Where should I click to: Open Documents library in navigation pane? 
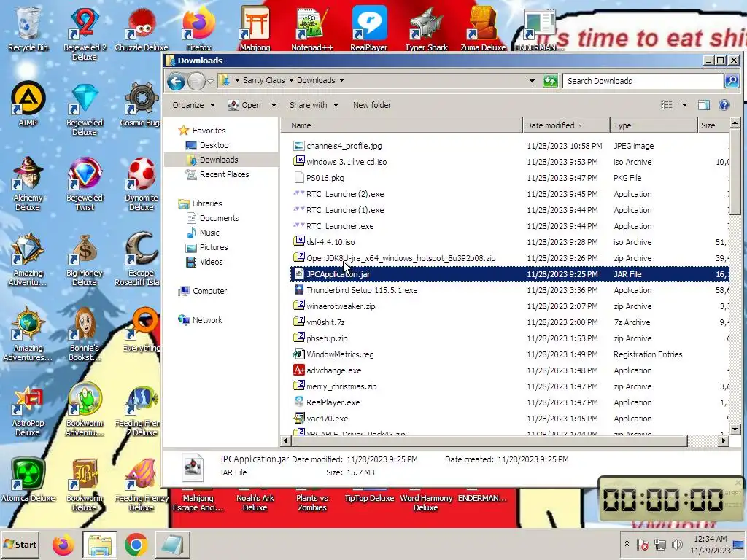click(x=219, y=218)
